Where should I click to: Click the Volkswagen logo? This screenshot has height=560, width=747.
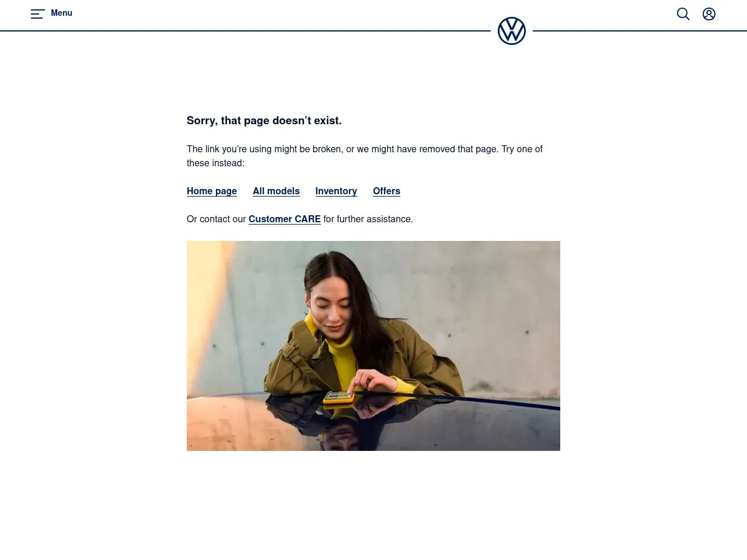(x=512, y=31)
